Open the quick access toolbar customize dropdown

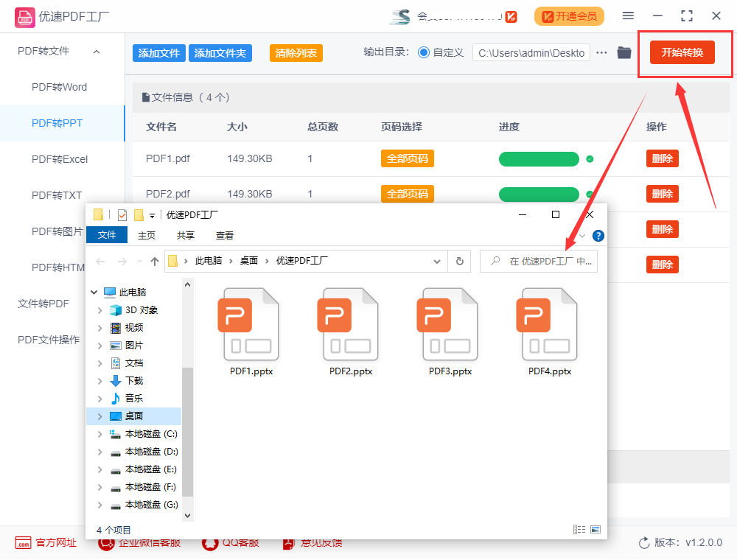coord(152,216)
